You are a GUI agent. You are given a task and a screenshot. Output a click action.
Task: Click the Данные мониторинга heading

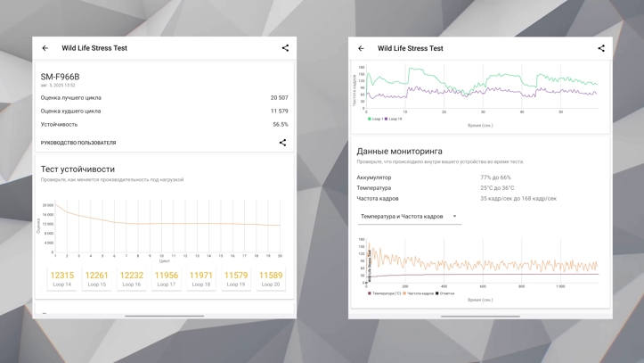[399, 152]
